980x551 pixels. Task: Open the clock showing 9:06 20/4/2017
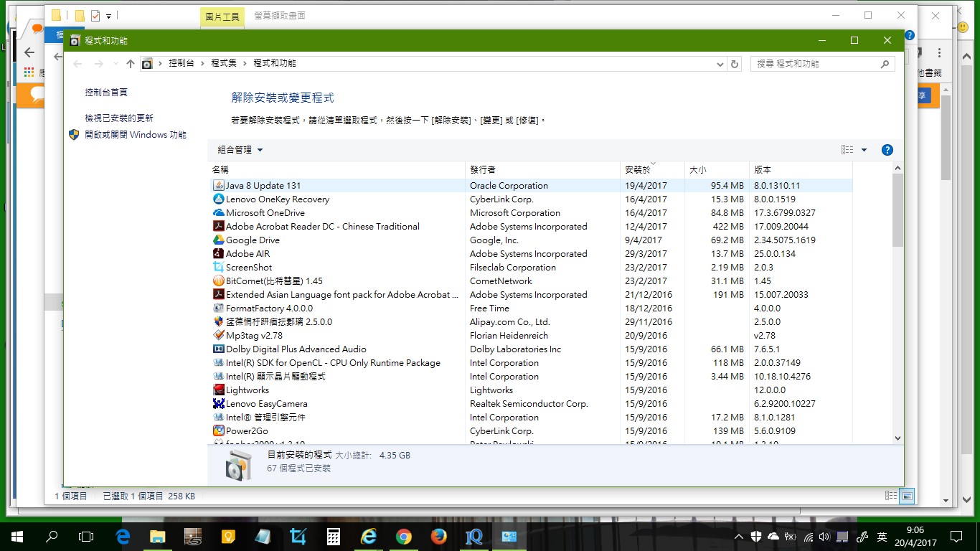tap(915, 536)
